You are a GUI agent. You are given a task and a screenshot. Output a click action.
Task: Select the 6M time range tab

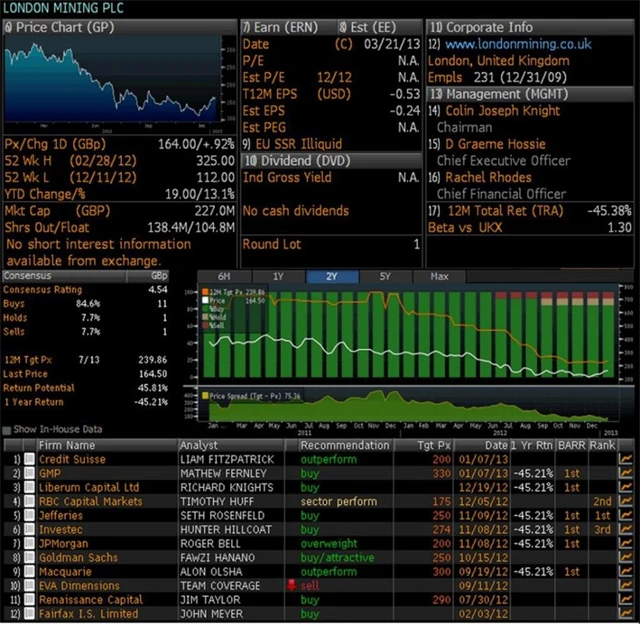[224, 276]
